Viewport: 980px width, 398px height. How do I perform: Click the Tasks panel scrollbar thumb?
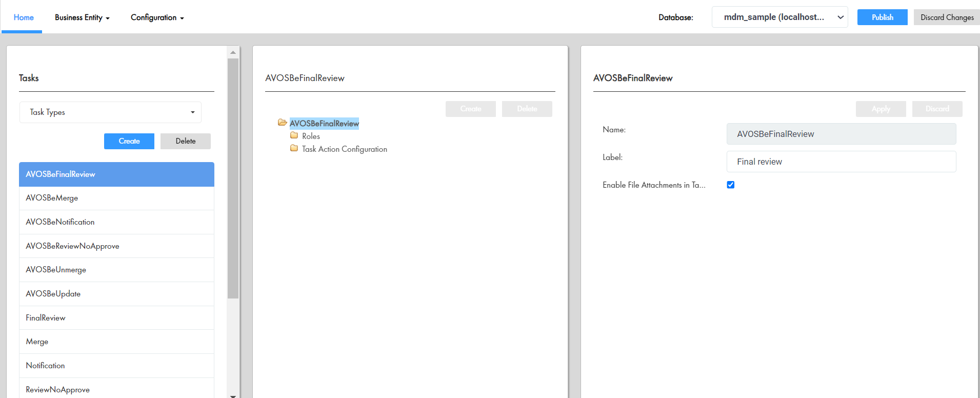(233, 178)
